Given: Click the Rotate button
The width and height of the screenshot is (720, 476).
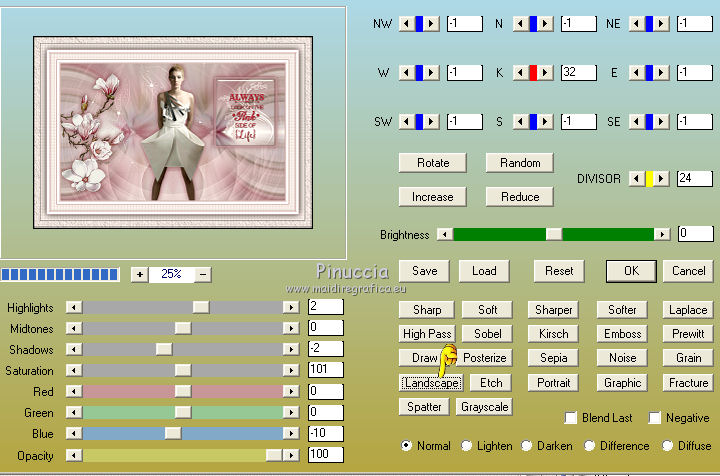Looking at the screenshot, I should pyautogui.click(x=433, y=163).
